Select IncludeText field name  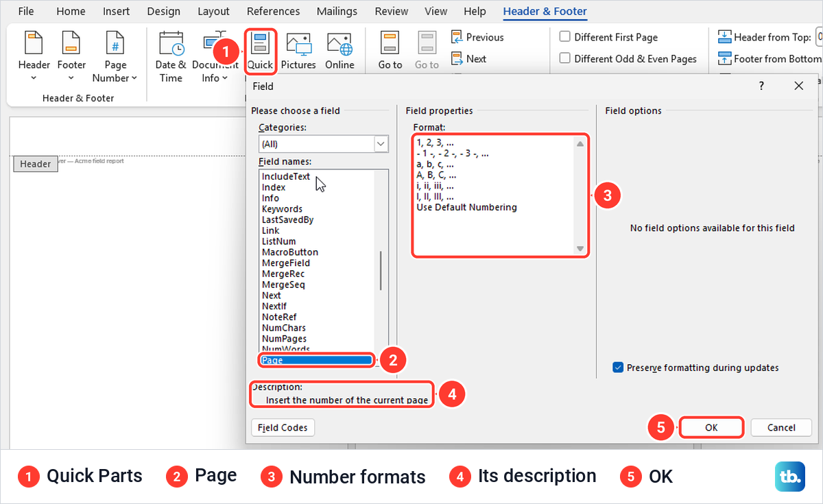286,176
